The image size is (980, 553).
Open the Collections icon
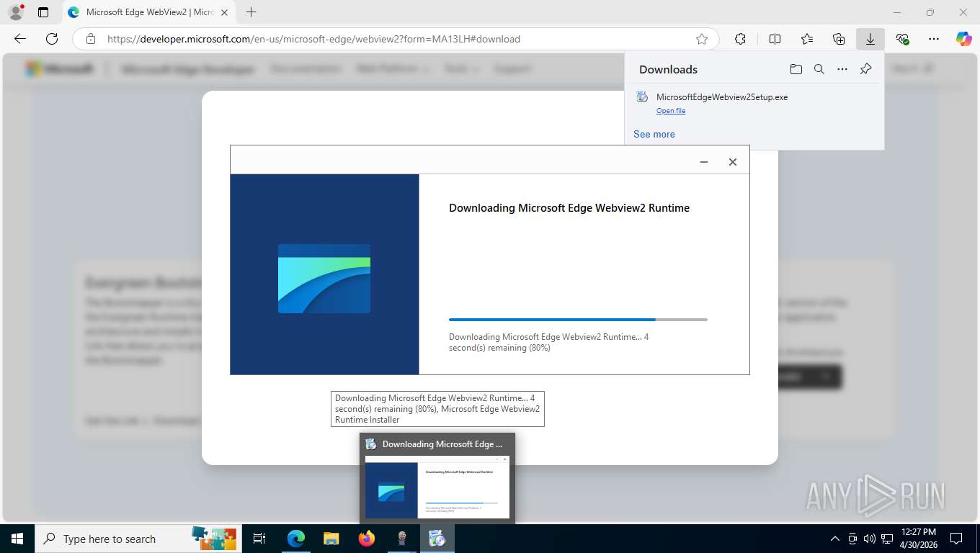click(839, 39)
